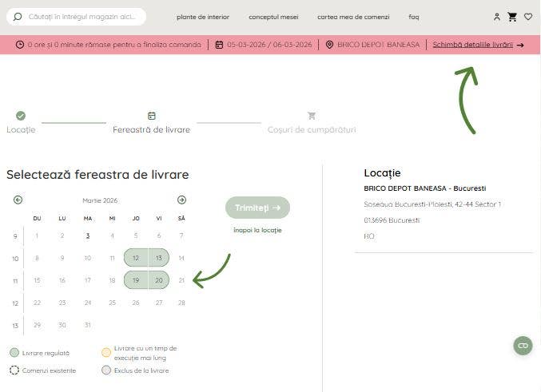
Task: Open the wishlist heart icon
Action: point(528,17)
